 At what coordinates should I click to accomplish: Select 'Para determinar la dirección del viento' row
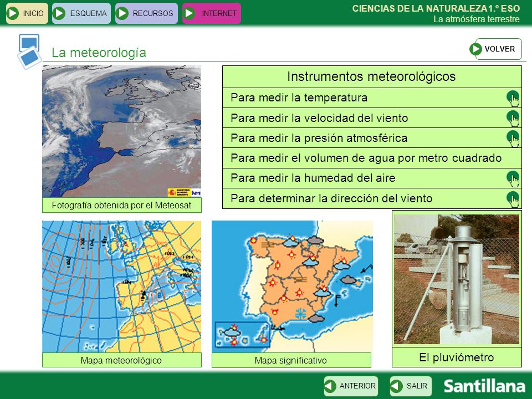(372, 198)
